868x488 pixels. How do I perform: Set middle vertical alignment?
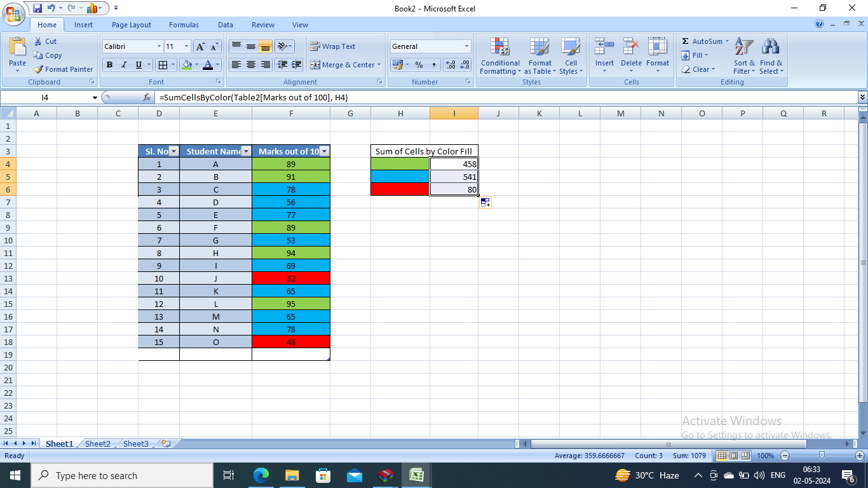point(251,46)
